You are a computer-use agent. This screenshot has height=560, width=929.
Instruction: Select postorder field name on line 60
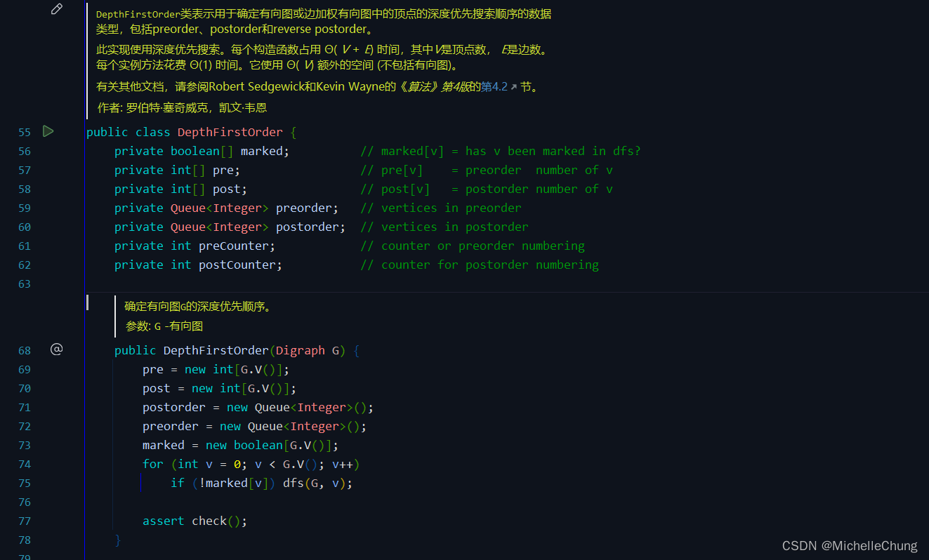308,227
